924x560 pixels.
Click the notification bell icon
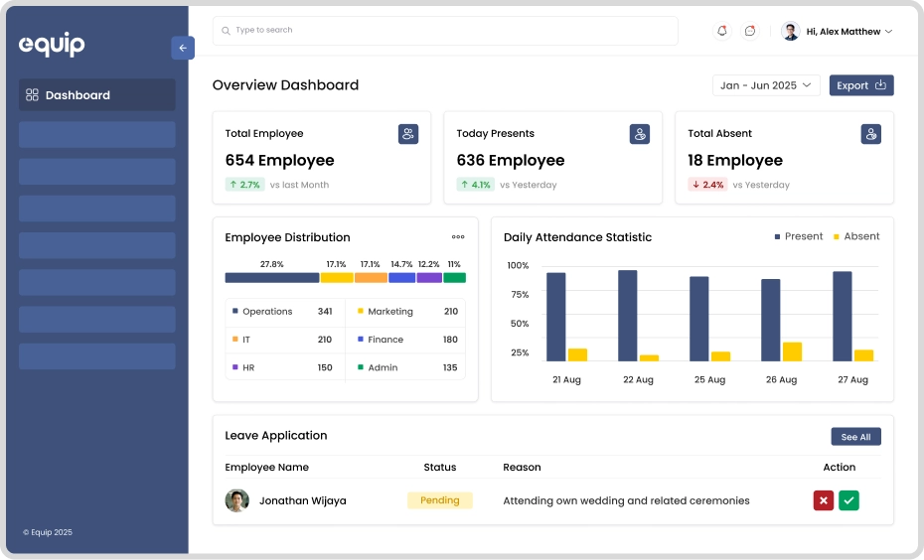point(722,31)
